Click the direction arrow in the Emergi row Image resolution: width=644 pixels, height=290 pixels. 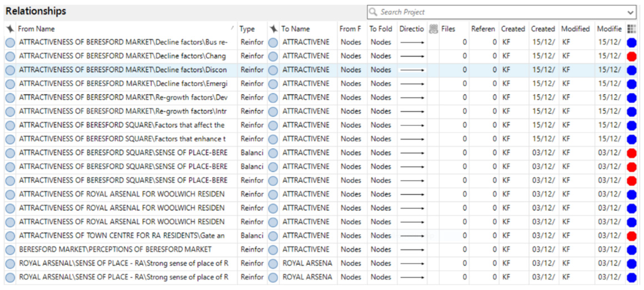pos(412,84)
